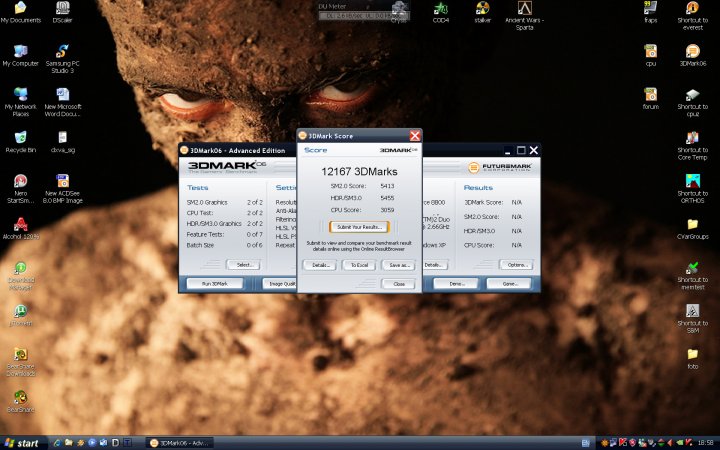This screenshot has height=450, width=720.
Task: Click Close button in the score dialog
Action: [399, 284]
